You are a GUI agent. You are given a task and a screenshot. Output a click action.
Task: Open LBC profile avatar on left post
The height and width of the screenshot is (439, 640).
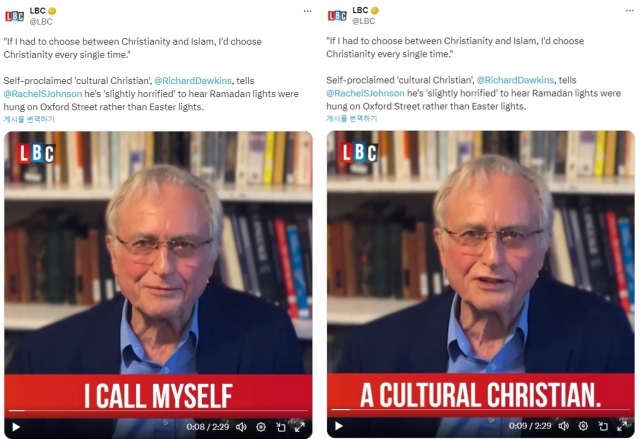click(x=14, y=16)
